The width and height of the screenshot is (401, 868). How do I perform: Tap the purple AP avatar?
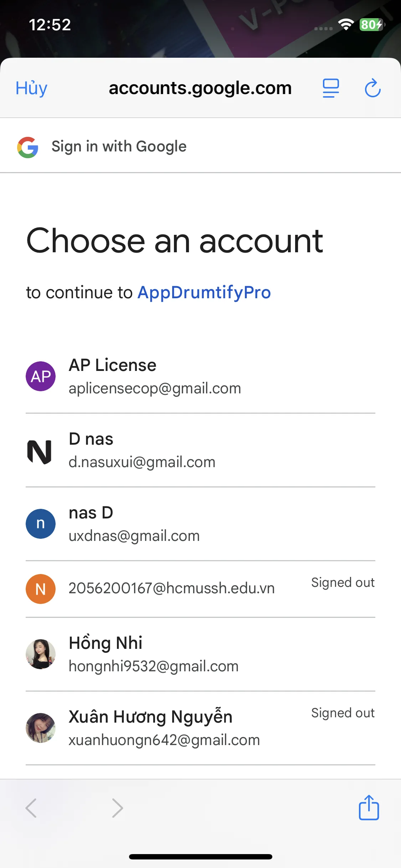point(41,376)
